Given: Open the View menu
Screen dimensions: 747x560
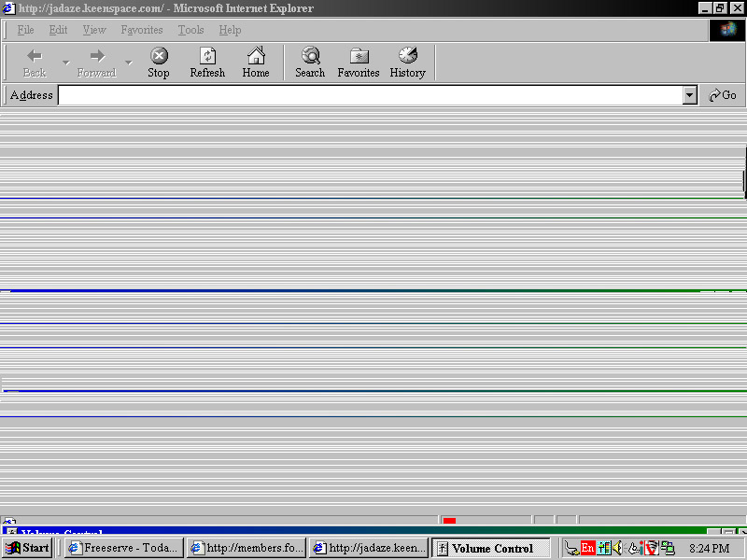Looking at the screenshot, I should 94,30.
